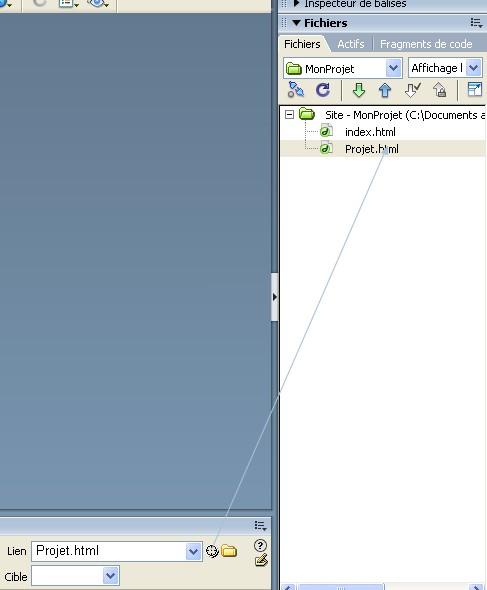This screenshot has height=590, width=487.
Task: Open the help question mark icon
Action: tap(260, 545)
